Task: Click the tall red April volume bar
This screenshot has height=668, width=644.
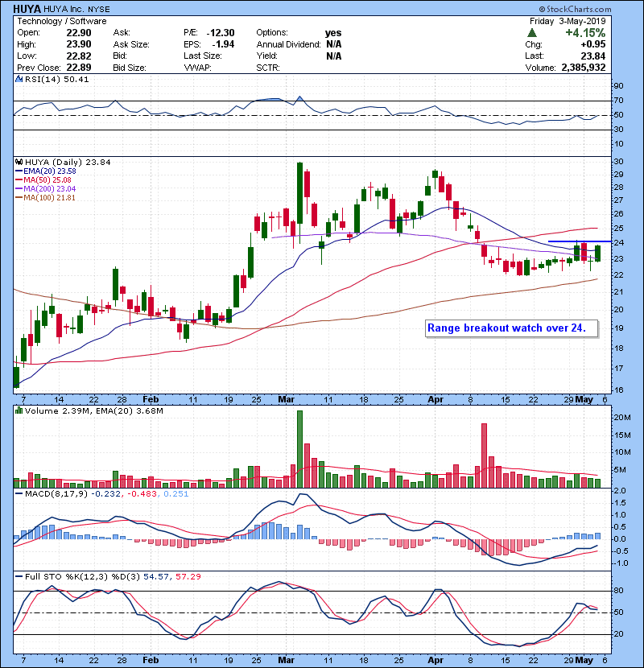Action: pyautogui.click(x=484, y=456)
